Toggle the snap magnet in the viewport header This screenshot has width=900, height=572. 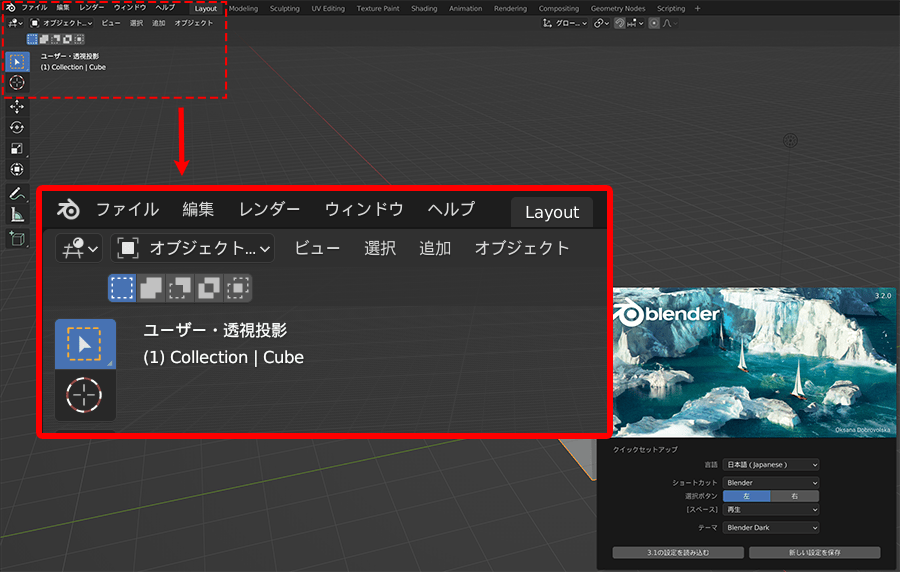pos(619,23)
